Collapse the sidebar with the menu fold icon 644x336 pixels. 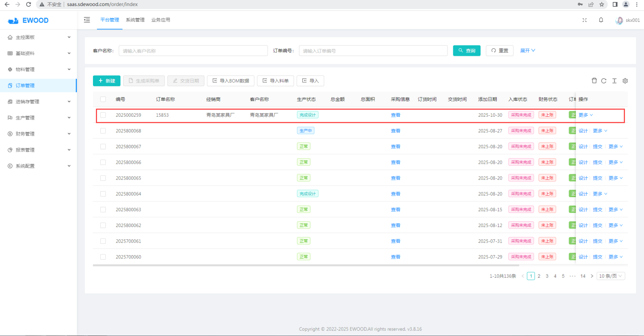coord(87,20)
